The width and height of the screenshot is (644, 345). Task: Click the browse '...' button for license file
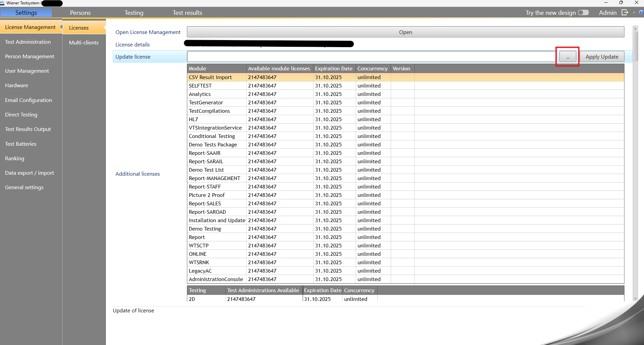[568, 57]
